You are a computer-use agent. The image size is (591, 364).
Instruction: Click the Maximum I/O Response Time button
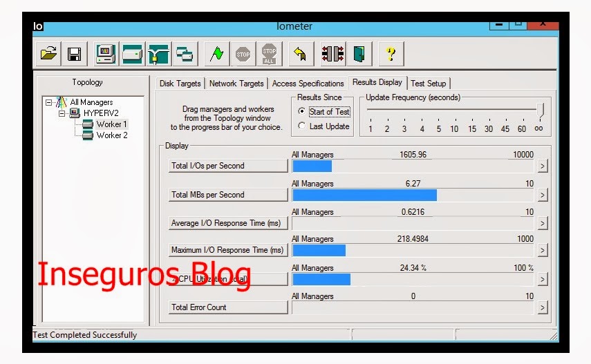228,250
